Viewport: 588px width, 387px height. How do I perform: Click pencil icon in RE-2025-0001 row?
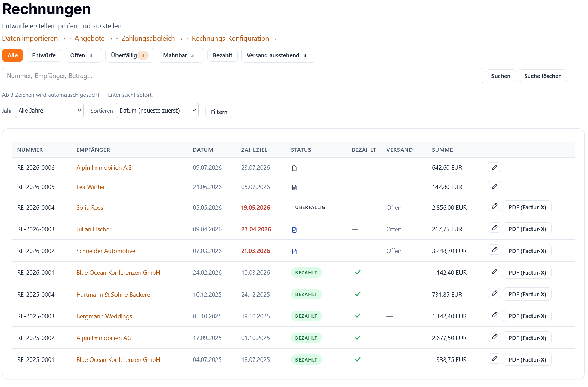click(494, 358)
